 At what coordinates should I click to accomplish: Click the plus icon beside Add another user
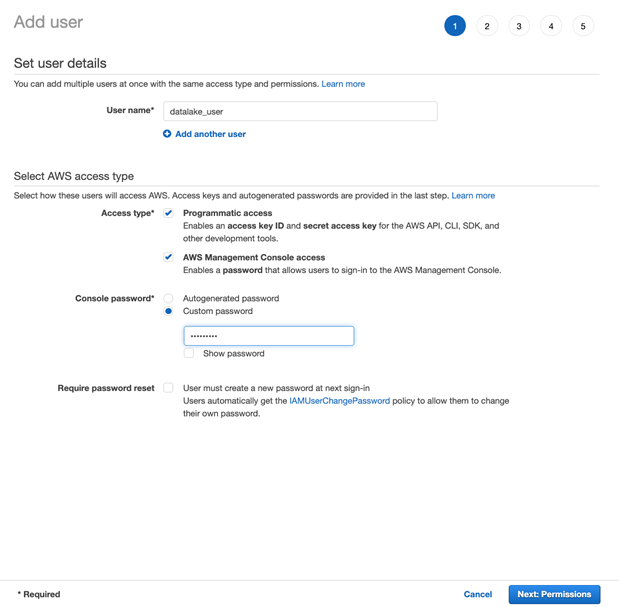167,134
